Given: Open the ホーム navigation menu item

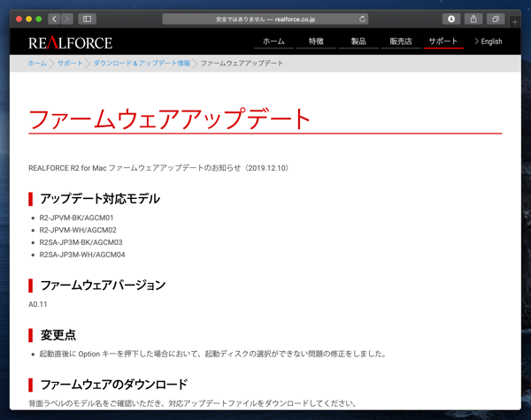Looking at the screenshot, I should (x=273, y=42).
